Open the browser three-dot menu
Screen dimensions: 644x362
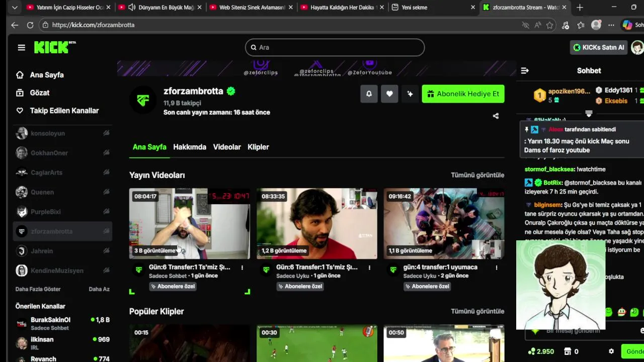[611, 25]
